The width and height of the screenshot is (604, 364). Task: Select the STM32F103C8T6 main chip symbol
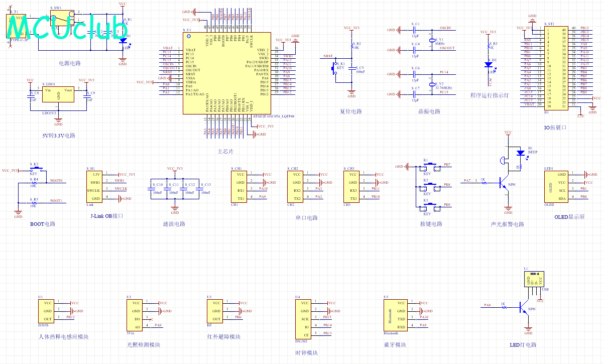[226, 74]
